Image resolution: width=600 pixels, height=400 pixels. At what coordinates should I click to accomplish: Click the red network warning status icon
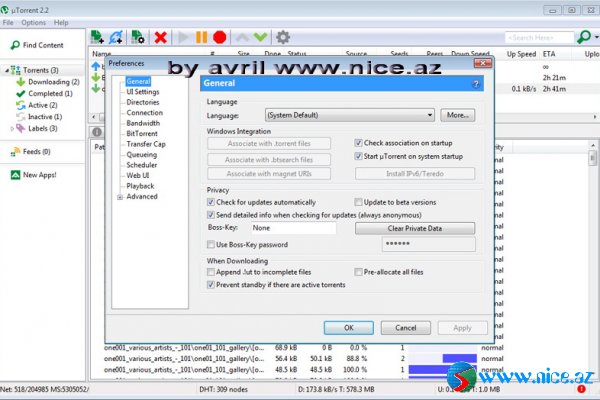[582, 389]
